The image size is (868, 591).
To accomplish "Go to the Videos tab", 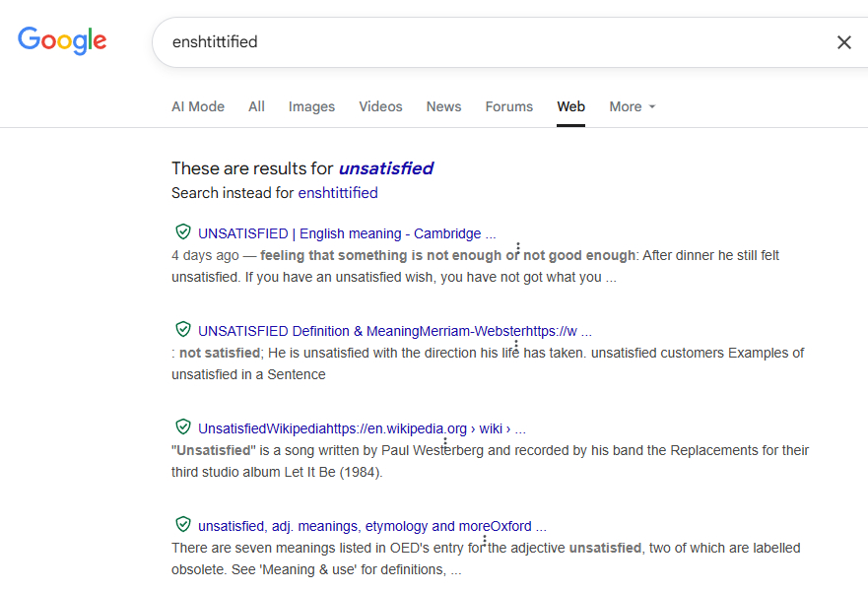I will click(x=380, y=107).
